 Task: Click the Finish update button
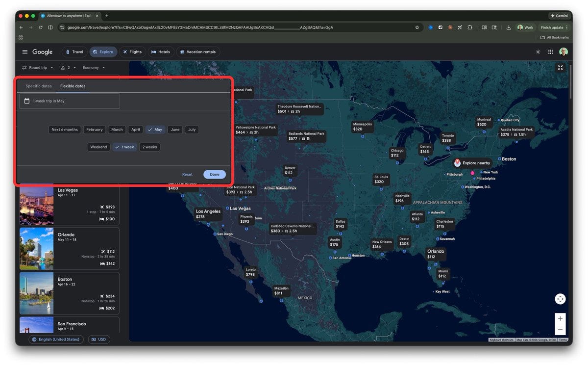tap(554, 27)
